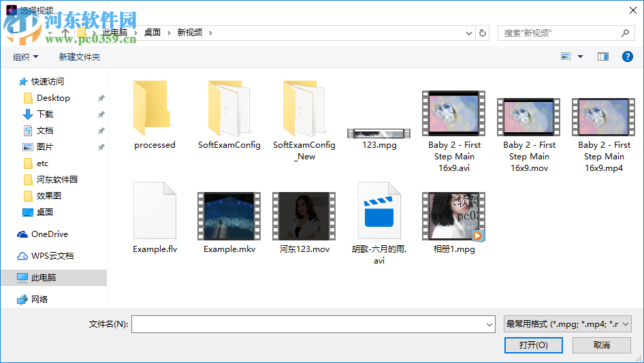Click the 打开(O) button
Screen dimensions: 644x363
534,345
